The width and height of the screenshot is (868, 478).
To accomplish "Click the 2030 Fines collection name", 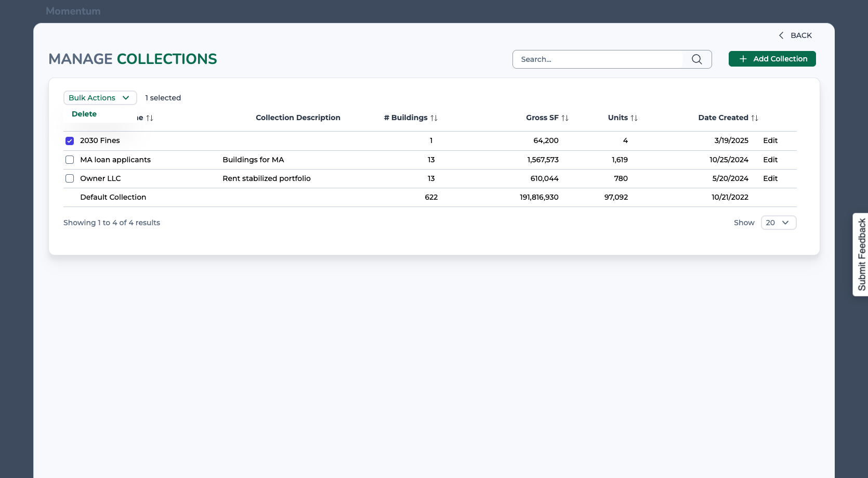I will tap(100, 140).
